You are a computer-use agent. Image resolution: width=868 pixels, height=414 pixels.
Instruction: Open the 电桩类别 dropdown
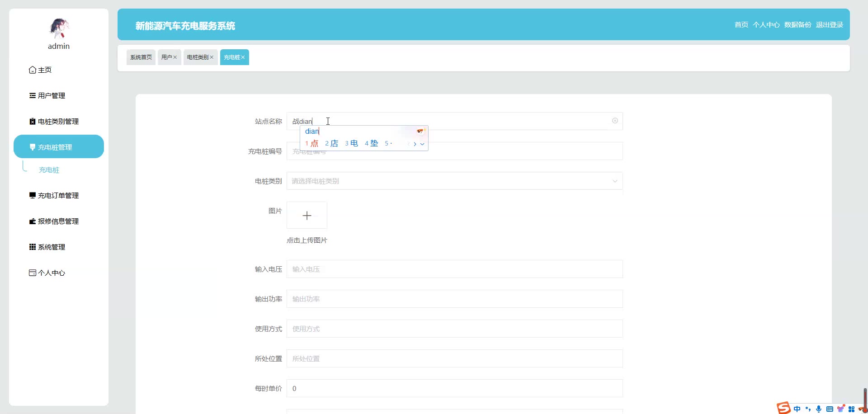pos(454,181)
